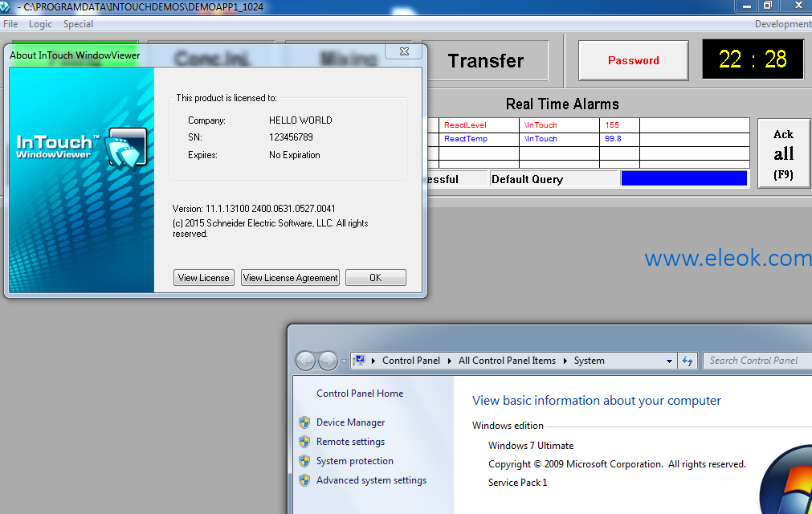This screenshot has width=812, height=514.
Task: Select All Control Panel Items breadcrumb
Action: click(507, 361)
